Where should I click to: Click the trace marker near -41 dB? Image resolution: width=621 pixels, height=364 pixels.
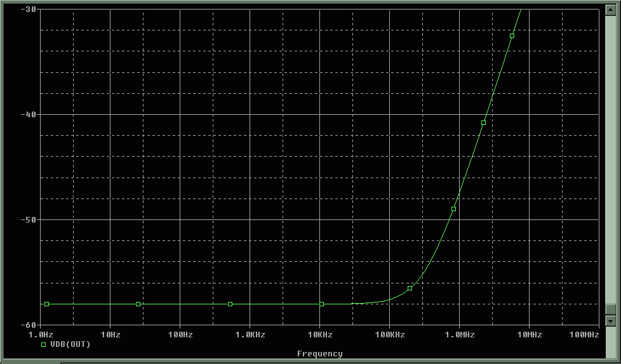point(483,123)
